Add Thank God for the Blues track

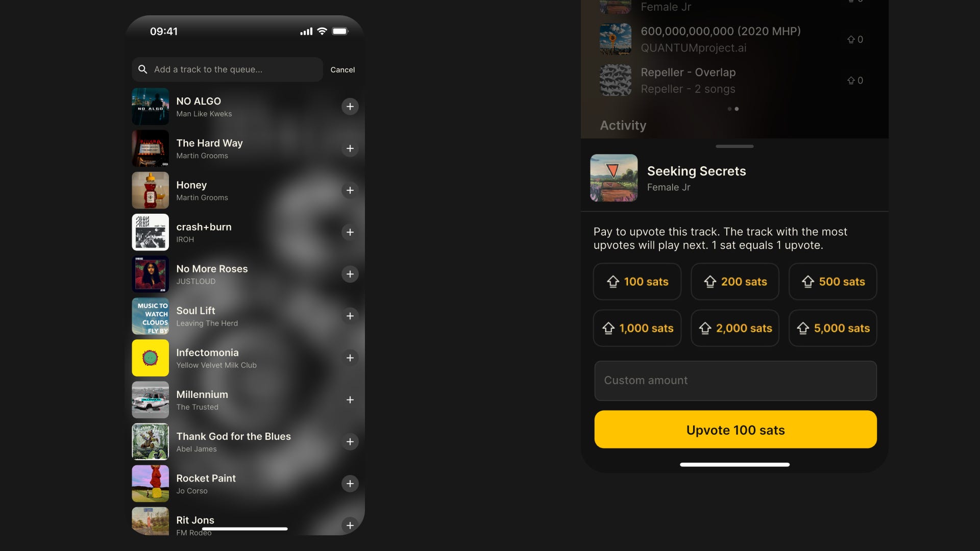coord(350,442)
